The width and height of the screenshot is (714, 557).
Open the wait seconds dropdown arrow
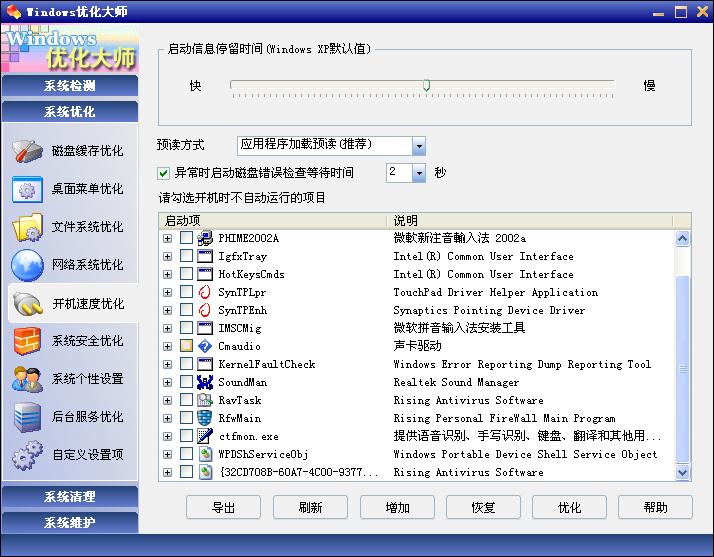419,173
